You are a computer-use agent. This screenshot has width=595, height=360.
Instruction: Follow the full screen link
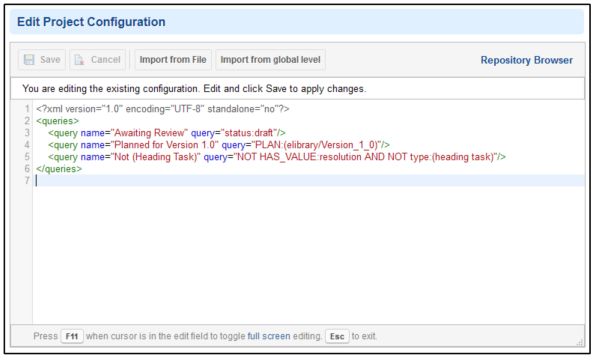click(269, 336)
